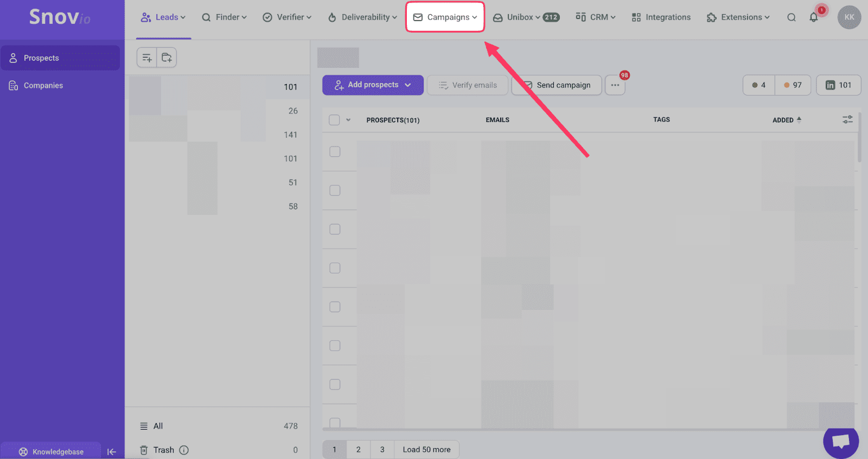This screenshot has height=459, width=868.
Task: Click the Send campaign button
Action: (557, 85)
